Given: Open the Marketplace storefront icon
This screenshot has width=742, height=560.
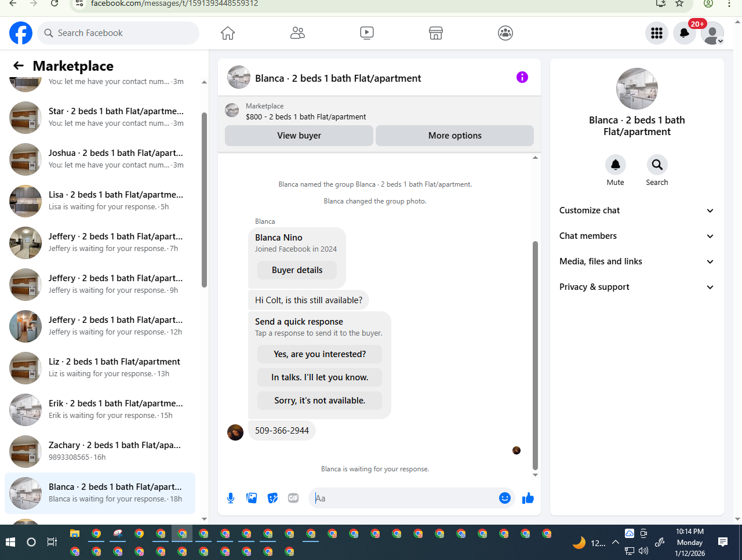Looking at the screenshot, I should point(436,33).
